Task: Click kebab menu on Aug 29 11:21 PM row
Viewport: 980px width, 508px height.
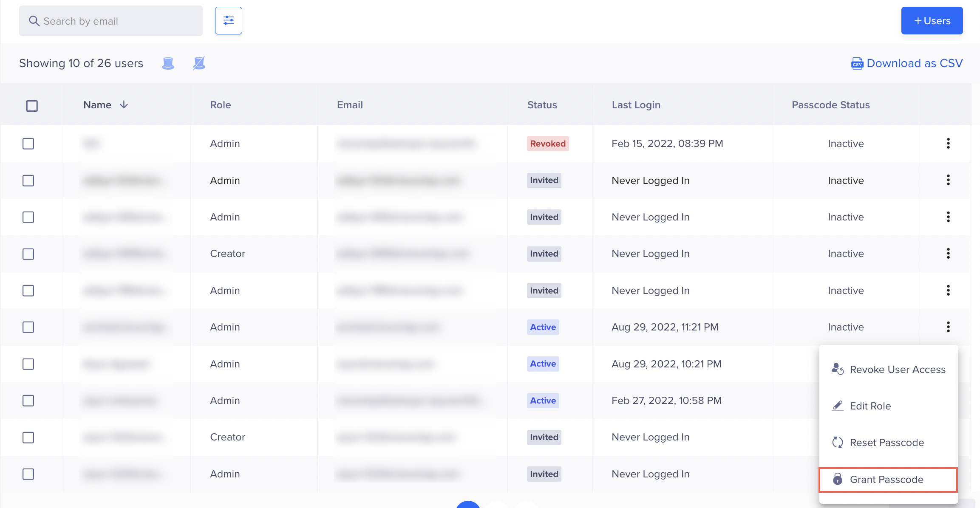Action: (x=948, y=327)
